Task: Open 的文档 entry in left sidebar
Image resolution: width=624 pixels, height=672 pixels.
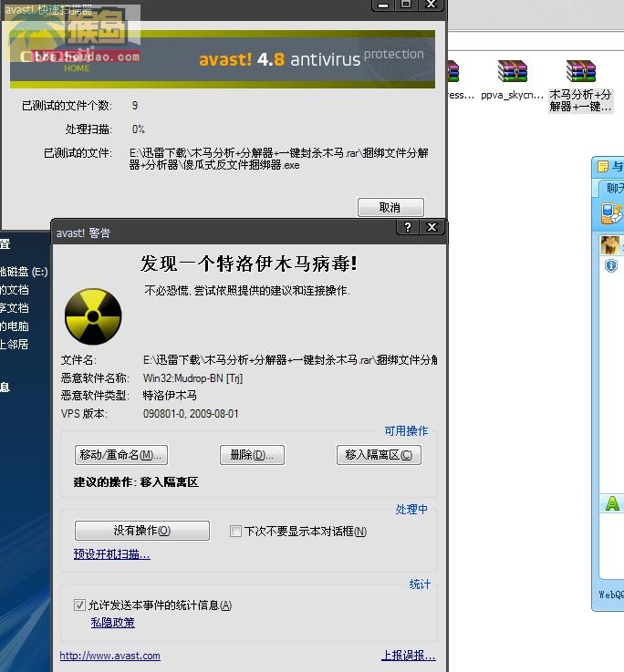Action: pos(15,290)
